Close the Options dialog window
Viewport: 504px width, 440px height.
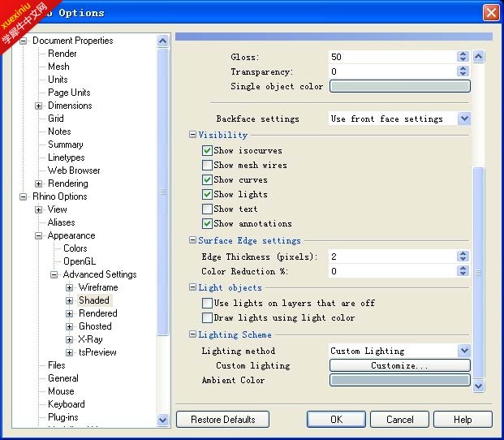[x=491, y=13]
